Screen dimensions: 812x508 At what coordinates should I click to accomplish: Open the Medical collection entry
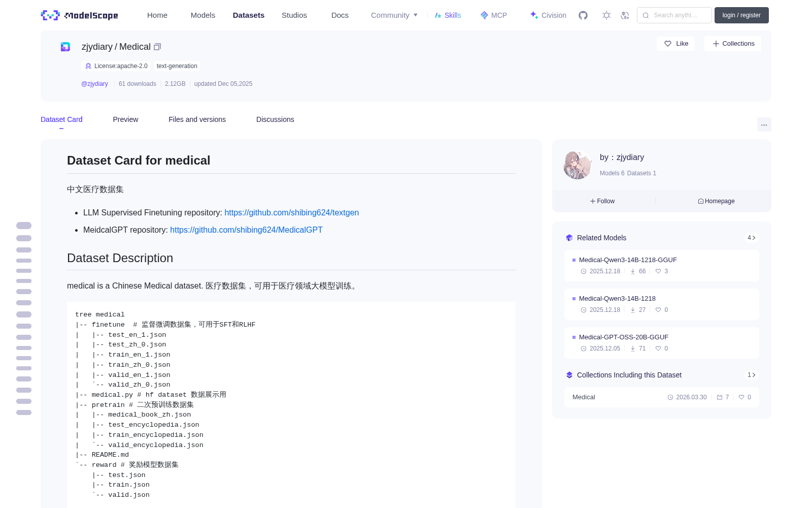[662, 397]
